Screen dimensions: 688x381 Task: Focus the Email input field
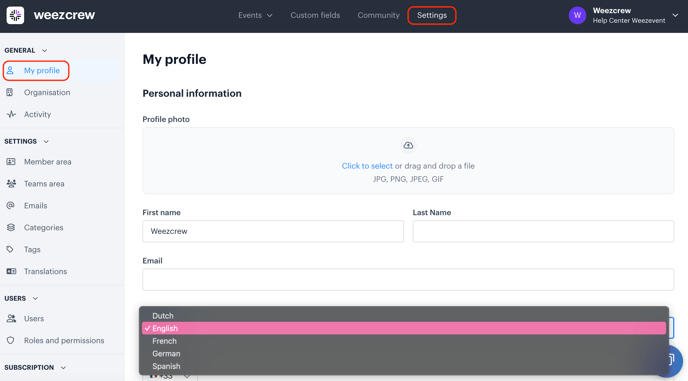point(408,280)
